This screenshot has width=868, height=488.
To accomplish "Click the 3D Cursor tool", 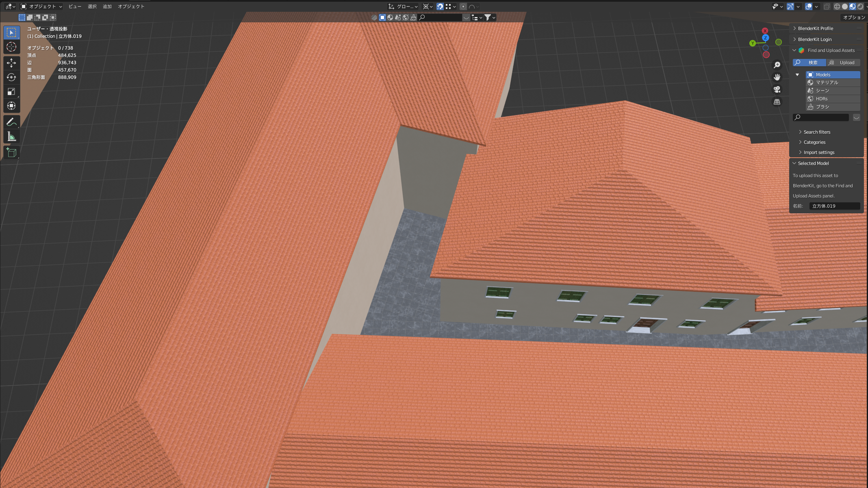I will [11, 47].
